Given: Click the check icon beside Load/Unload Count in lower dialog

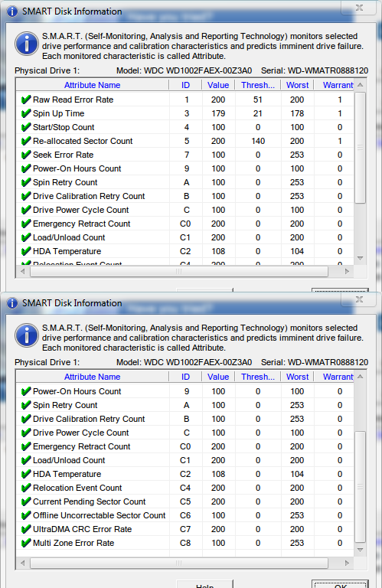Looking at the screenshot, I should (x=26, y=460).
